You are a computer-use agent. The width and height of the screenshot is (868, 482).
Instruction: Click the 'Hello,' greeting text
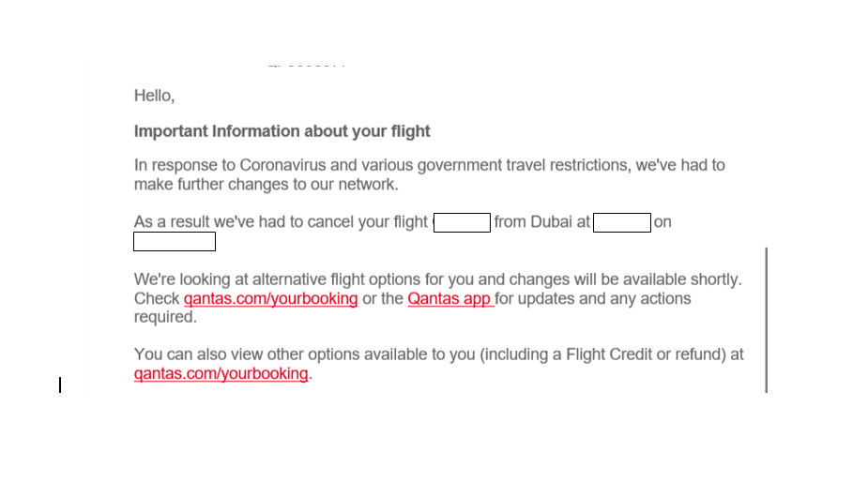[154, 96]
